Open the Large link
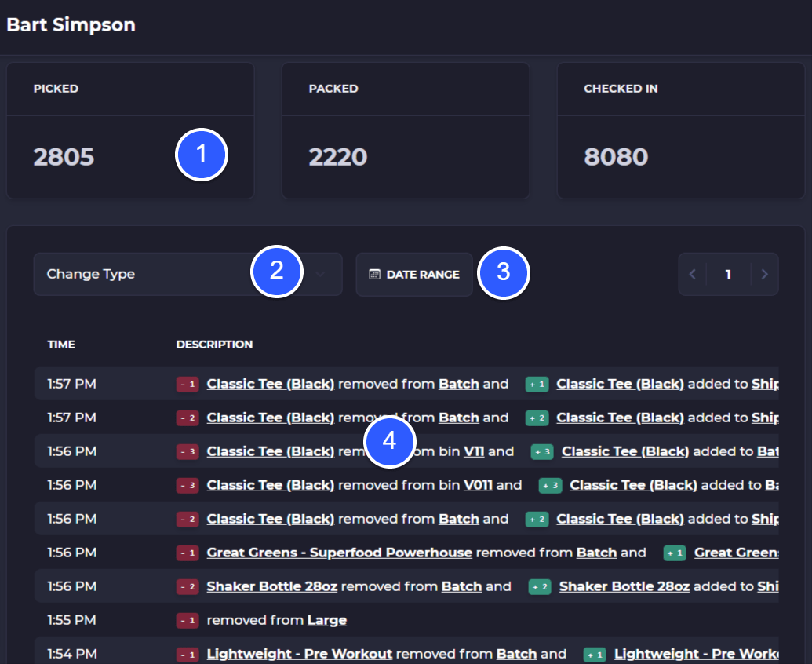This screenshot has width=812, height=664. pos(327,621)
